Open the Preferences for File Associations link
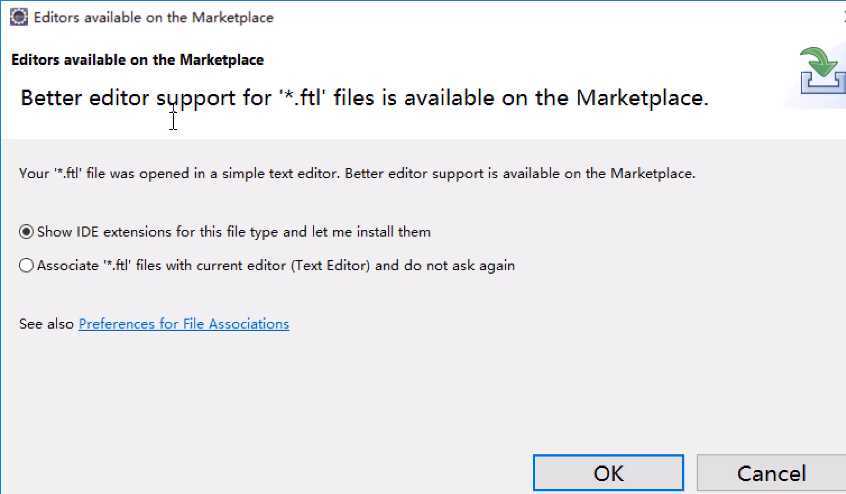 [x=184, y=324]
